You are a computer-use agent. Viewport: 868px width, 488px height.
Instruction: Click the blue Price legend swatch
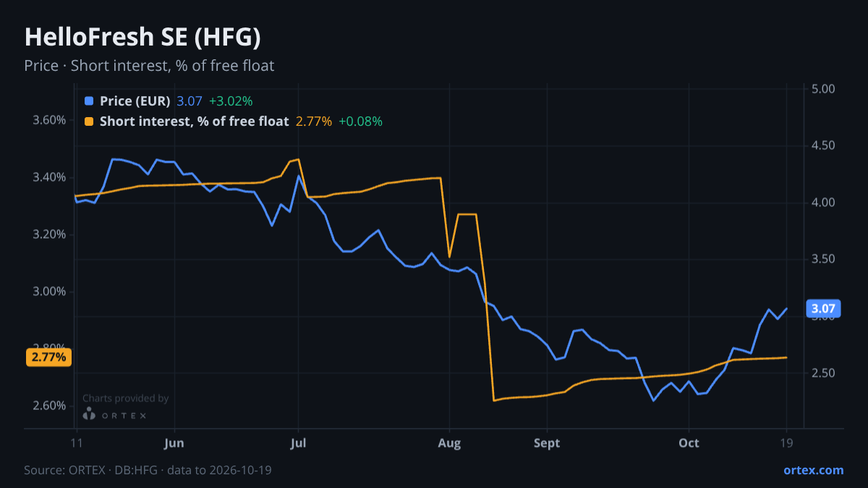point(89,101)
